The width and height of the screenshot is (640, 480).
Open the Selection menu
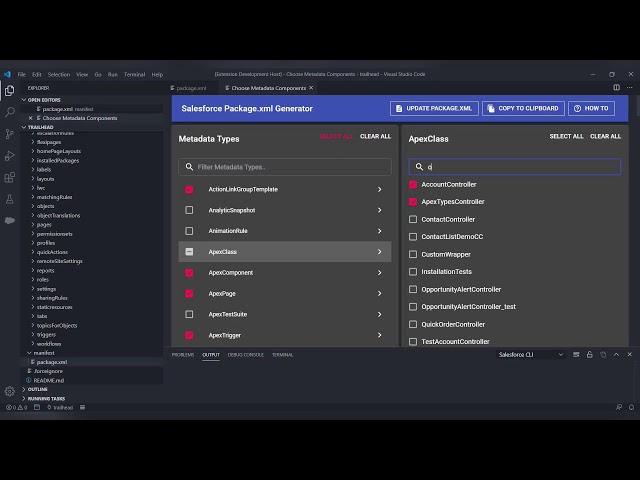[x=59, y=74]
